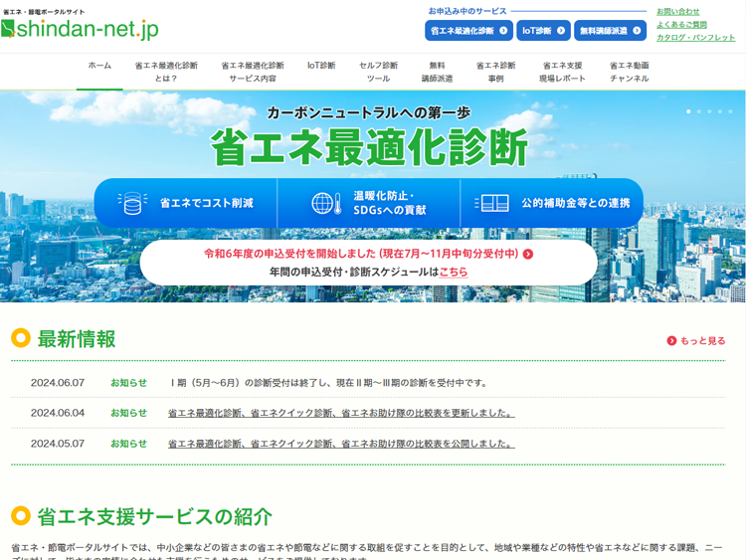Screen dimensions: 746x560
Task: Click arrow icon on 無料講師派遣 header button
Action: (637, 31)
